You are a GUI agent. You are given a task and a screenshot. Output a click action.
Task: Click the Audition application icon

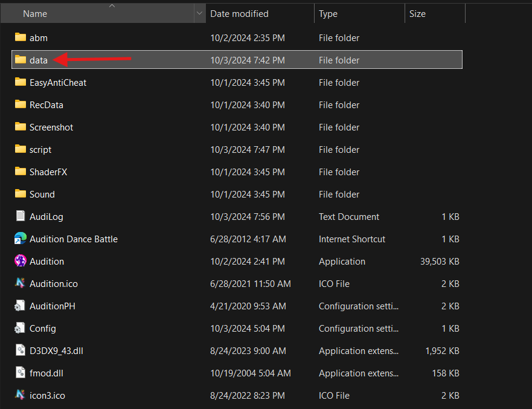[x=21, y=261]
